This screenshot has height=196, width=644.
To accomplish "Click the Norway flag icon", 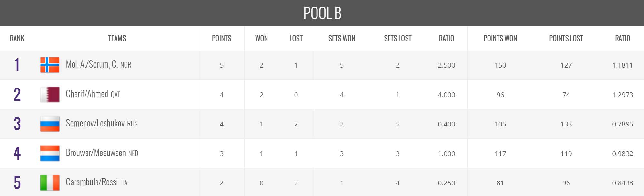I will tap(50, 65).
